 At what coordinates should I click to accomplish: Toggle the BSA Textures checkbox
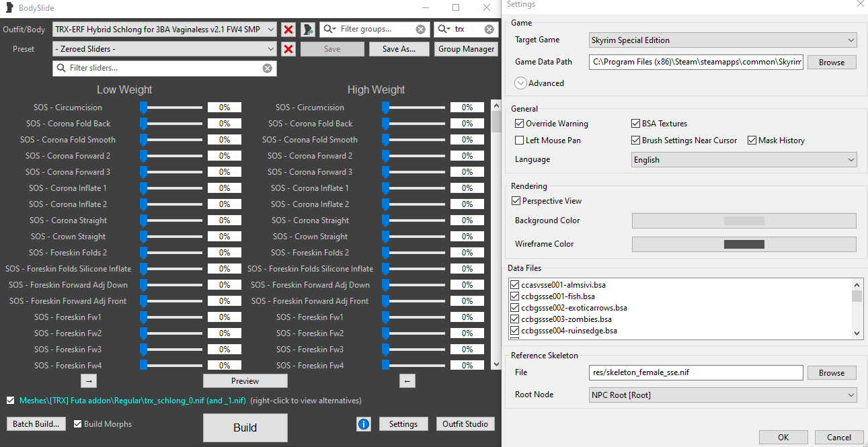coord(636,124)
